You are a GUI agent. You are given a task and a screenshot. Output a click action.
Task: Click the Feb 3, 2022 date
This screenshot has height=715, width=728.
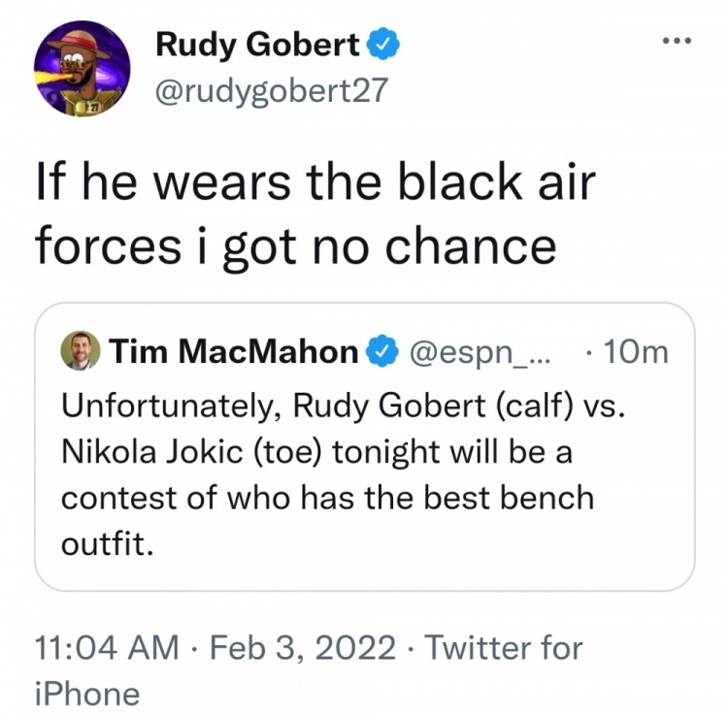tap(303, 646)
